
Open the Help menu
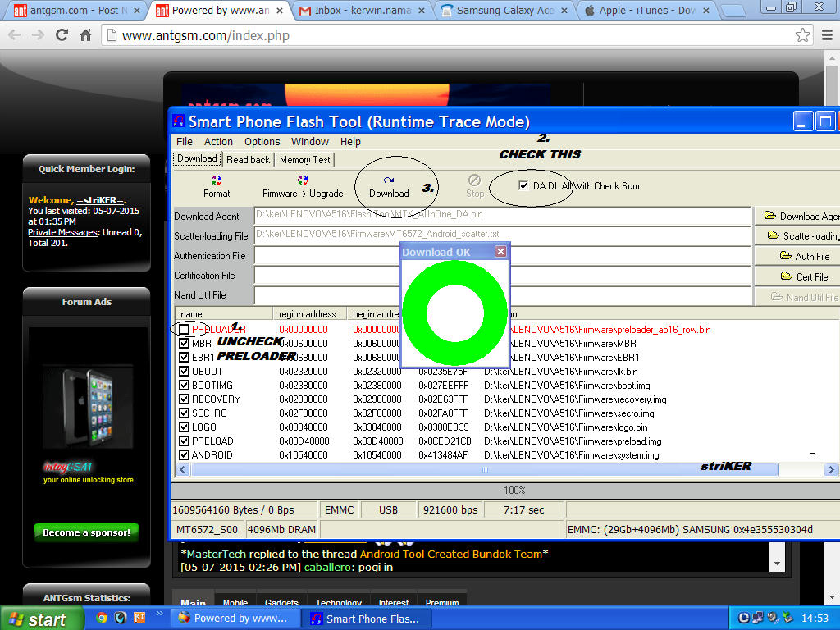[x=350, y=141]
